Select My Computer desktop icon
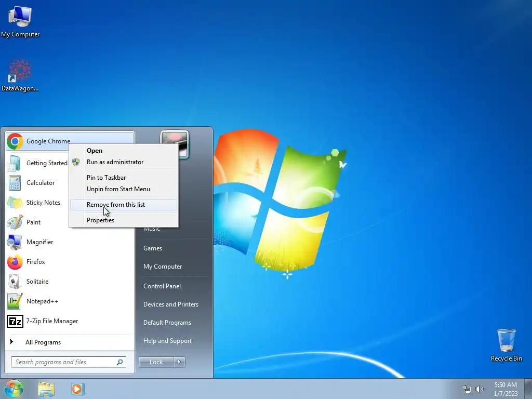The width and height of the screenshot is (532, 399). pyautogui.click(x=20, y=22)
